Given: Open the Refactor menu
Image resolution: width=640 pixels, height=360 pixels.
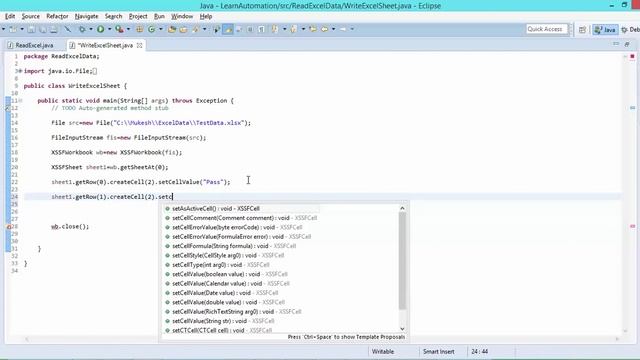Looking at the screenshot, I should click(57, 16).
